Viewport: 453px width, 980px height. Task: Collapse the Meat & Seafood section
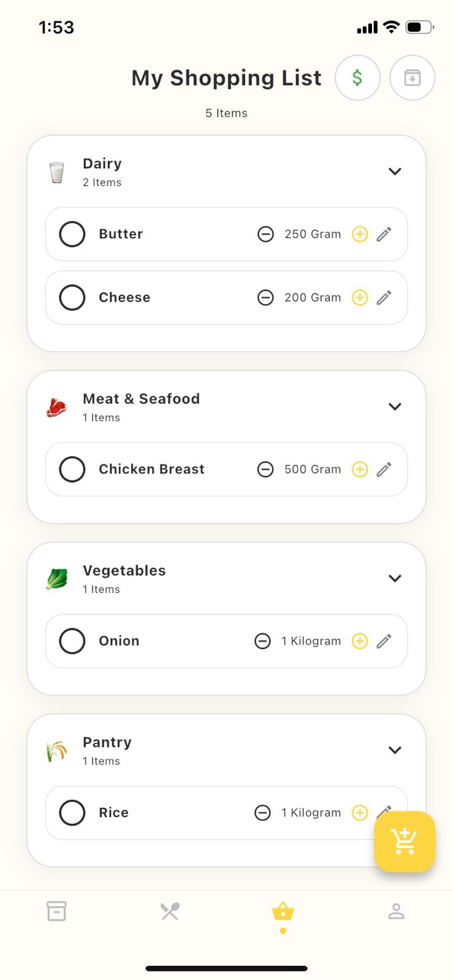point(395,407)
